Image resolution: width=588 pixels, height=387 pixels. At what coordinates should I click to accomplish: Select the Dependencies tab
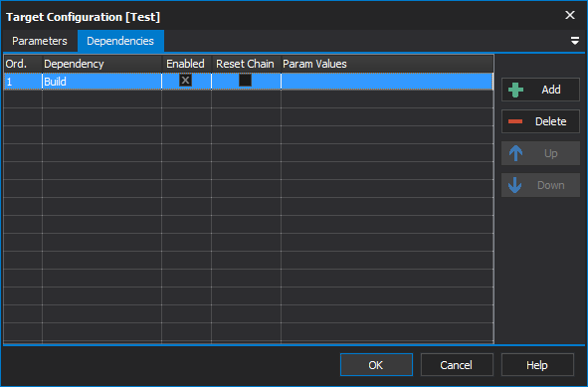(x=120, y=41)
